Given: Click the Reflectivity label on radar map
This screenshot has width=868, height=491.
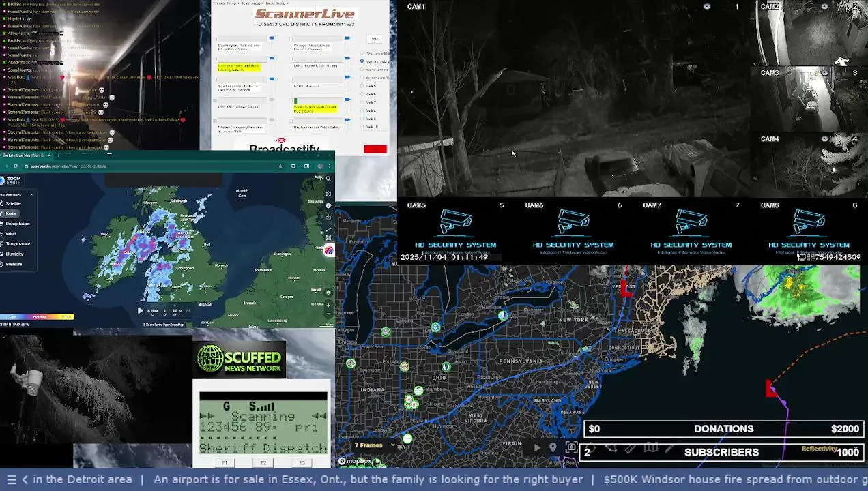Looking at the screenshot, I should [819, 448].
